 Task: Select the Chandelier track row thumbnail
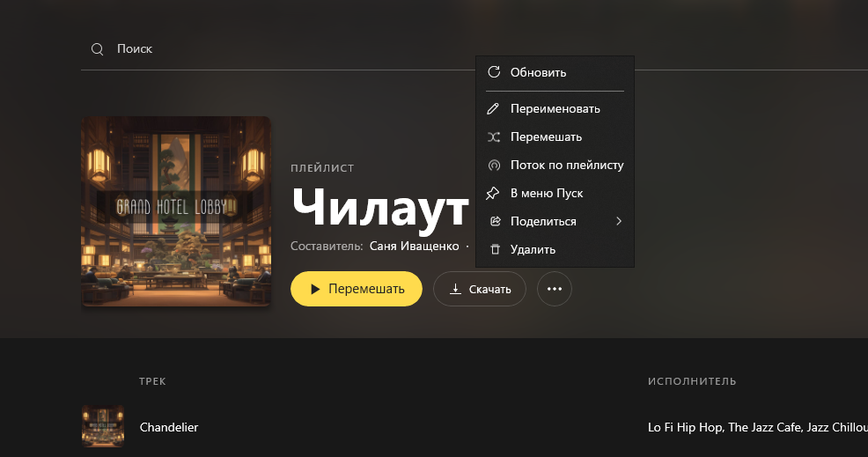click(x=103, y=426)
